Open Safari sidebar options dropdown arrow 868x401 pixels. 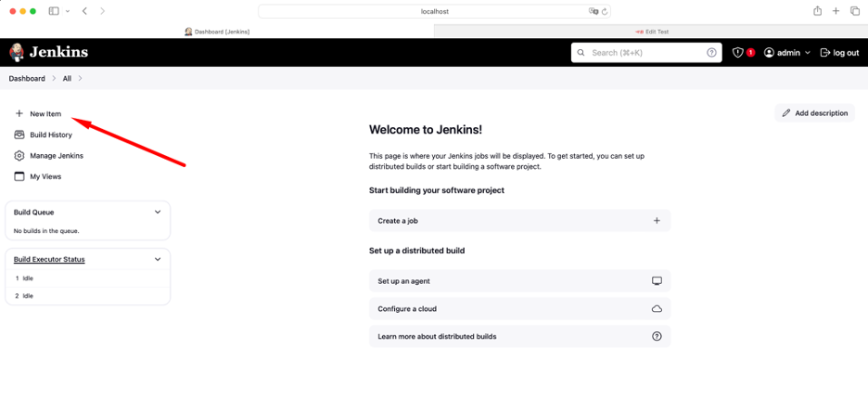[68, 11]
